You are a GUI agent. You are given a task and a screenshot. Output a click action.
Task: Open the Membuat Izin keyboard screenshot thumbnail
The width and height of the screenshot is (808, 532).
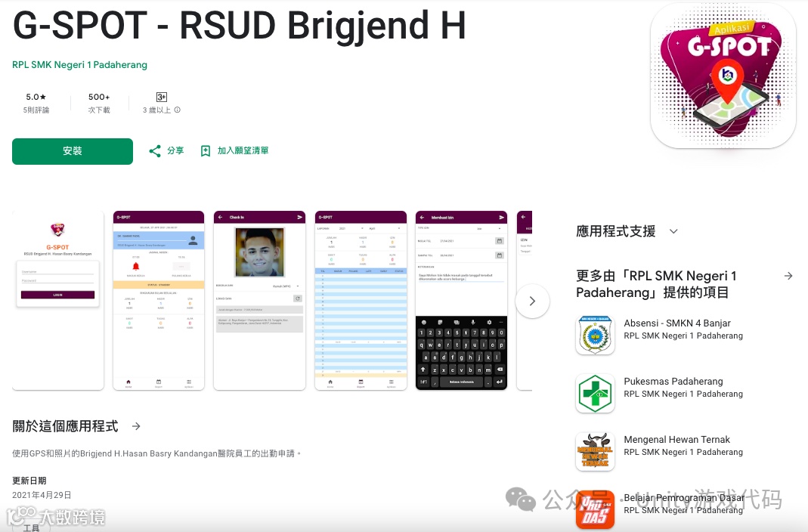tap(461, 300)
